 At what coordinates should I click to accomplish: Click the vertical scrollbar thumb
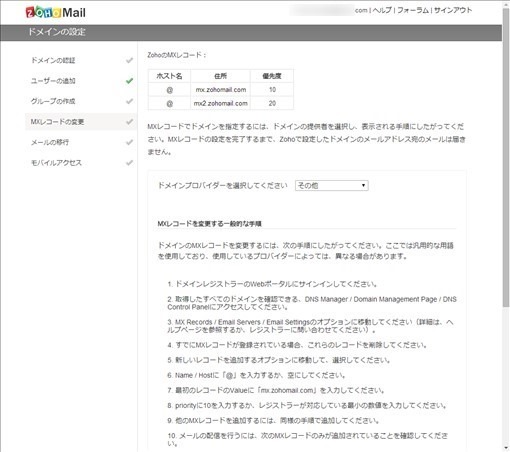pos(506,157)
